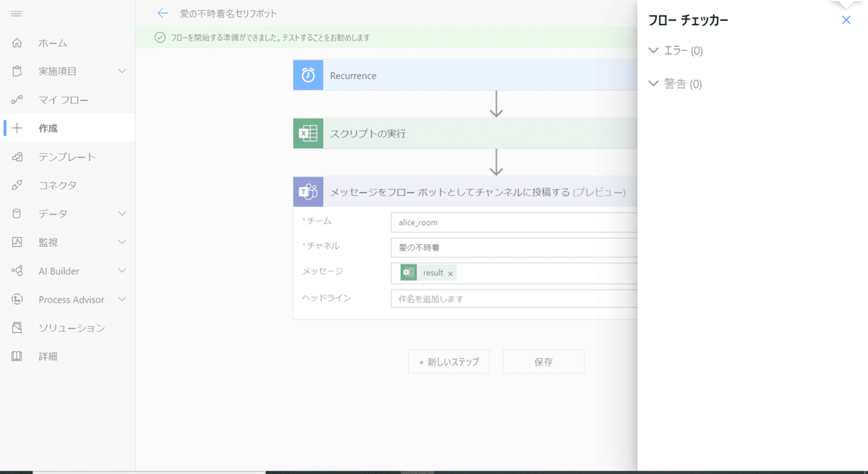Click the flow title 愛の不時着名セリフボット

228,13
